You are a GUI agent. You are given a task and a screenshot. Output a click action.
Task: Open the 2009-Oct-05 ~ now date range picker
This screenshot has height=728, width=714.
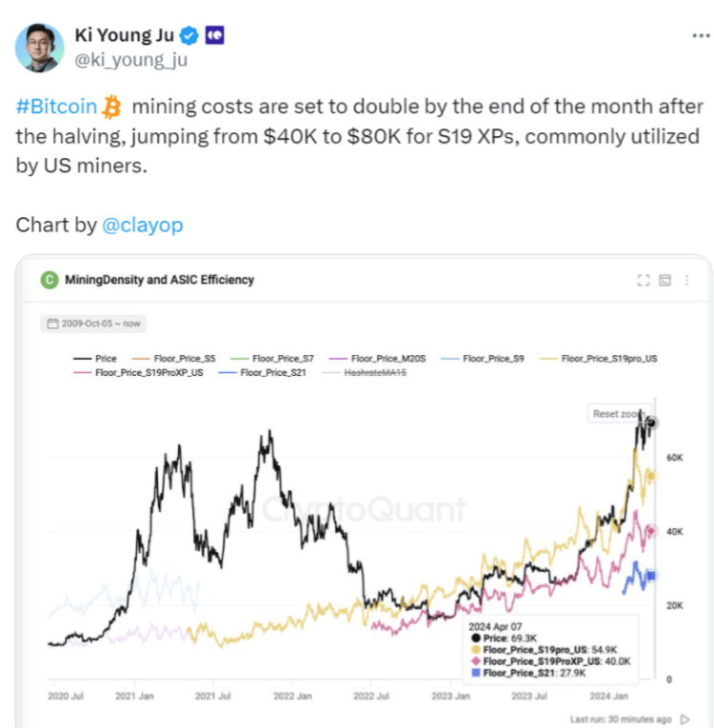93,324
